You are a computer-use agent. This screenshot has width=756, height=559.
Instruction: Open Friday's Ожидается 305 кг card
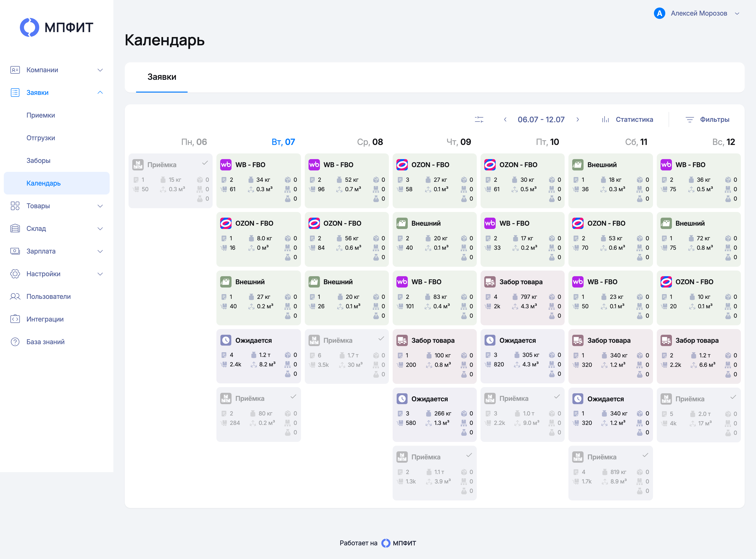tap(522, 356)
